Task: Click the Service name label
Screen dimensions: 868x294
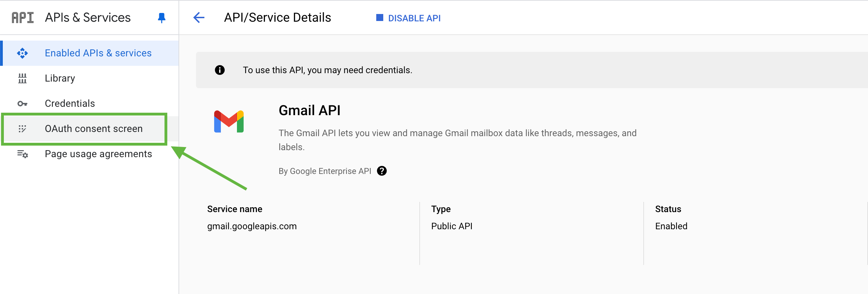Action: (235, 209)
